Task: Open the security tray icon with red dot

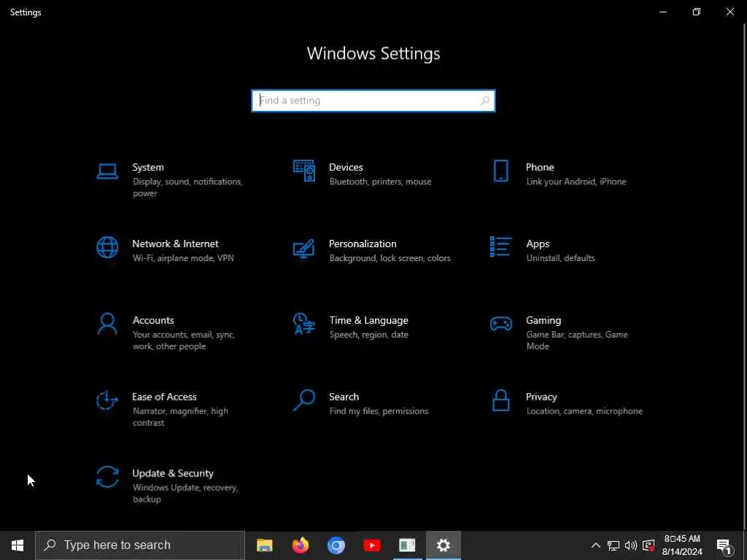Action: click(649, 545)
